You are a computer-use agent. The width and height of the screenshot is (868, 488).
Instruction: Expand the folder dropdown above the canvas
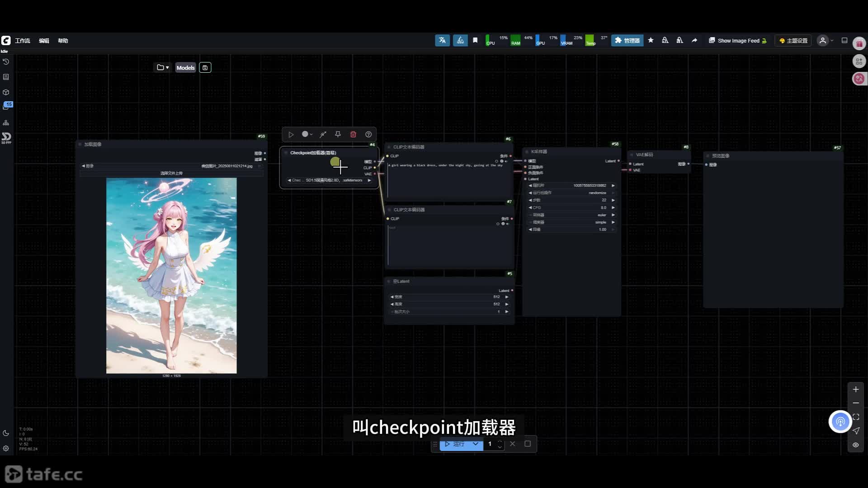tap(163, 67)
